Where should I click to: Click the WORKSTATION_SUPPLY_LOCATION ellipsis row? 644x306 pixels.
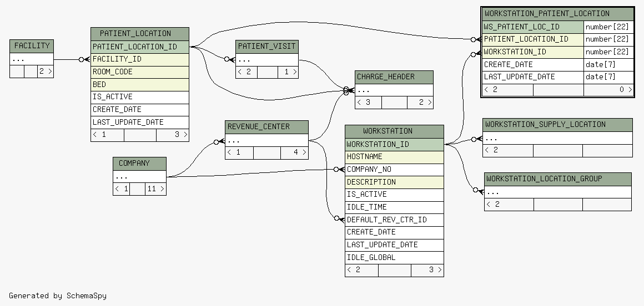click(557, 138)
